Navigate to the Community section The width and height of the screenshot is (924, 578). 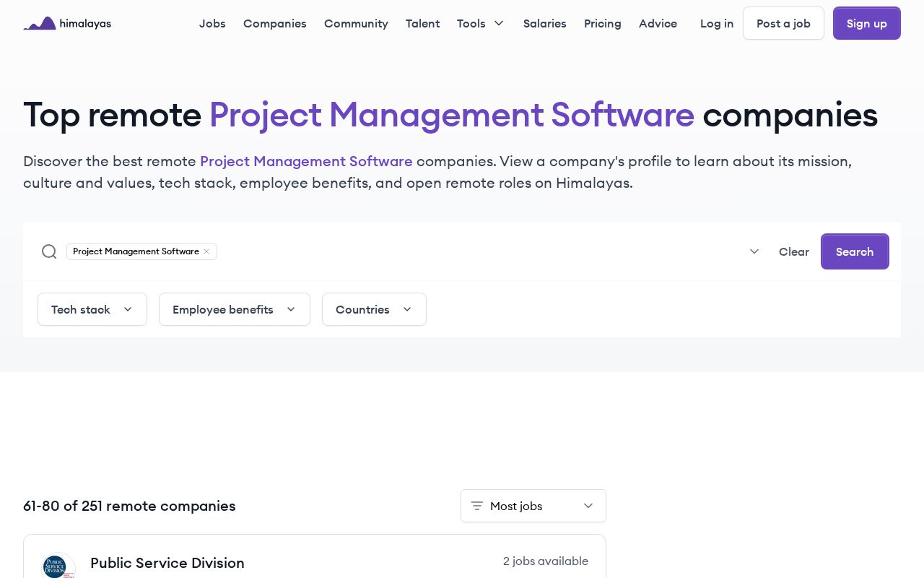point(356,23)
